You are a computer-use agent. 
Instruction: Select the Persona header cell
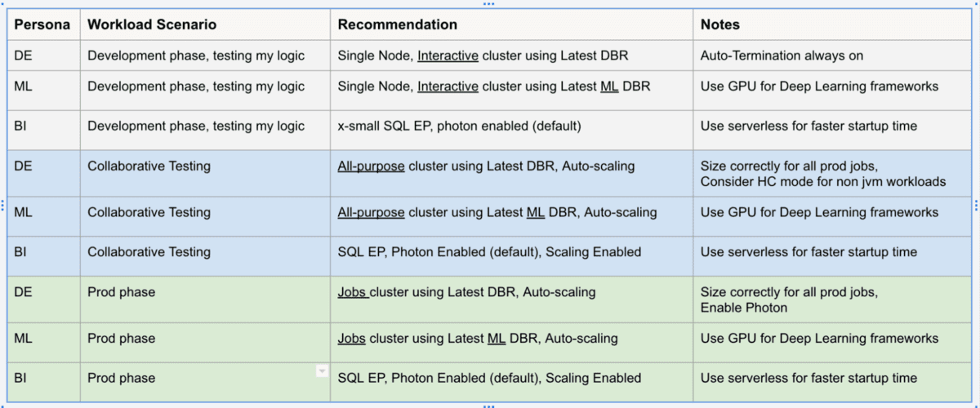(x=42, y=24)
